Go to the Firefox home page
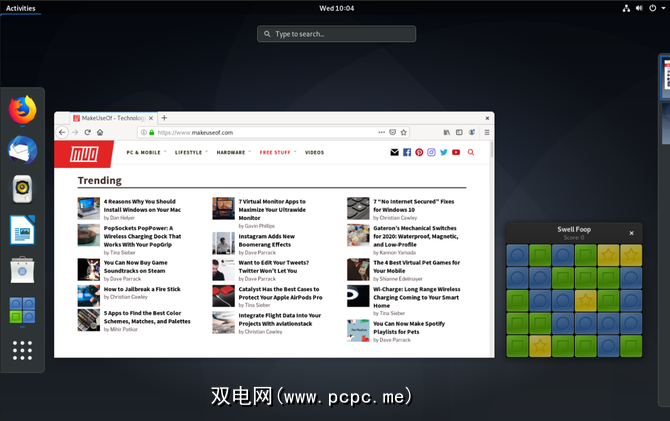Viewport: 670px width, 421px height. 100,132
